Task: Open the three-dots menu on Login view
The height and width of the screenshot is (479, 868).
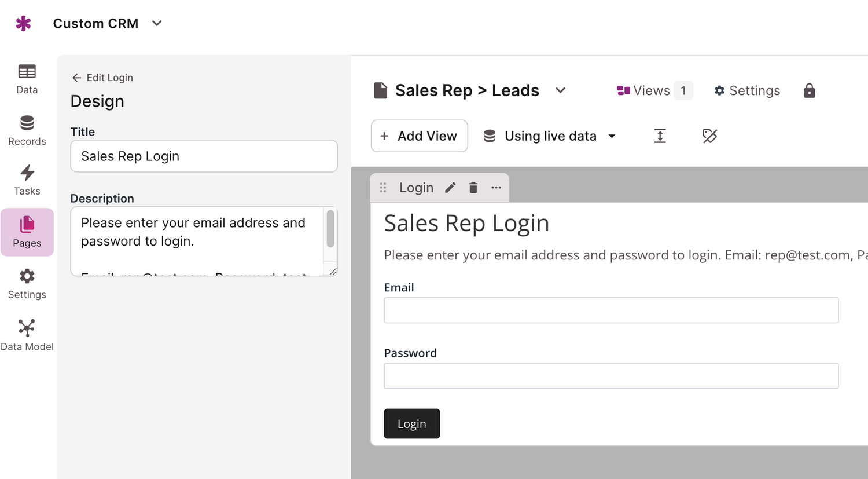Action: coord(496,188)
